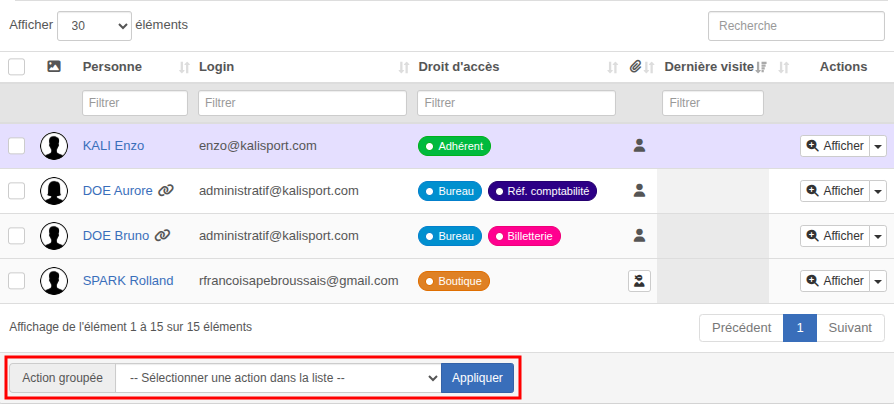
Task: Focus the Droit d'accès filter field
Action: click(x=517, y=103)
